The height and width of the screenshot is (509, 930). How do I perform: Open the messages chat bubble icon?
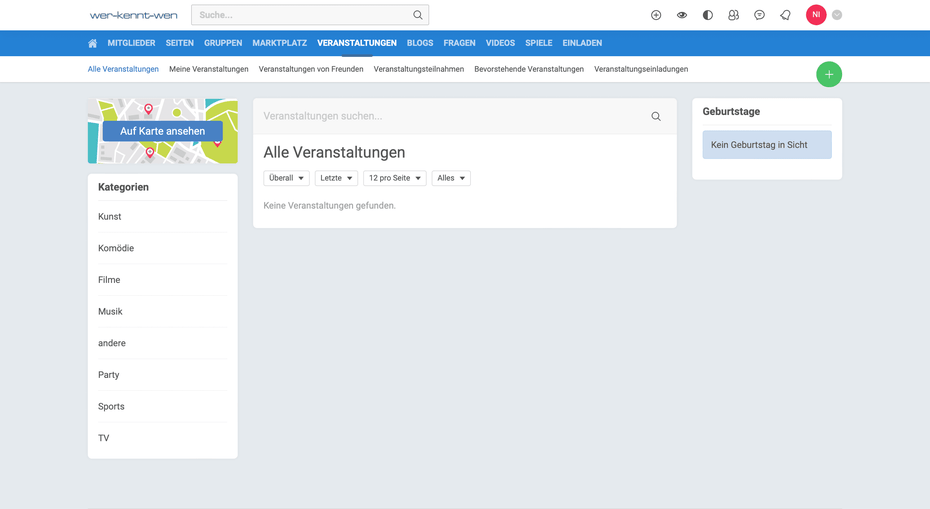(759, 15)
